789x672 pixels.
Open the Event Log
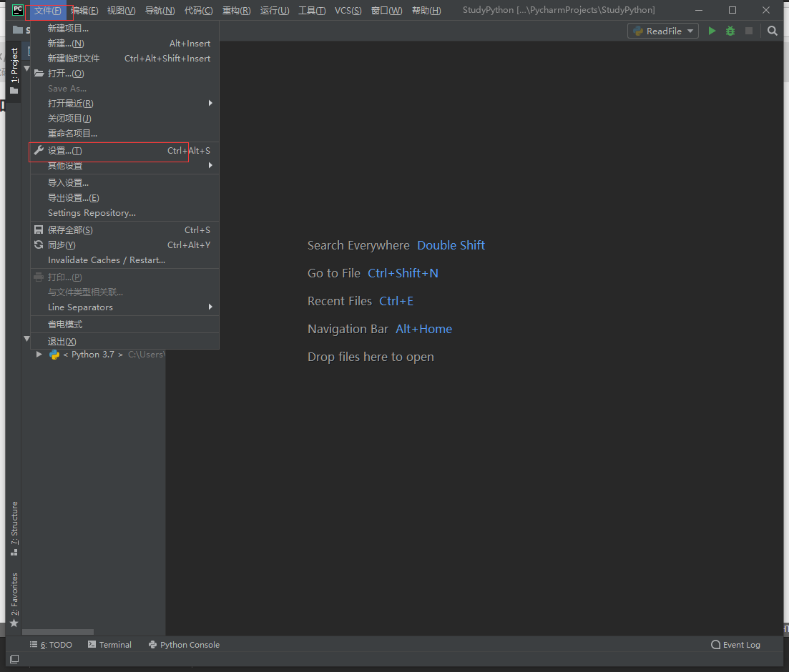point(735,645)
